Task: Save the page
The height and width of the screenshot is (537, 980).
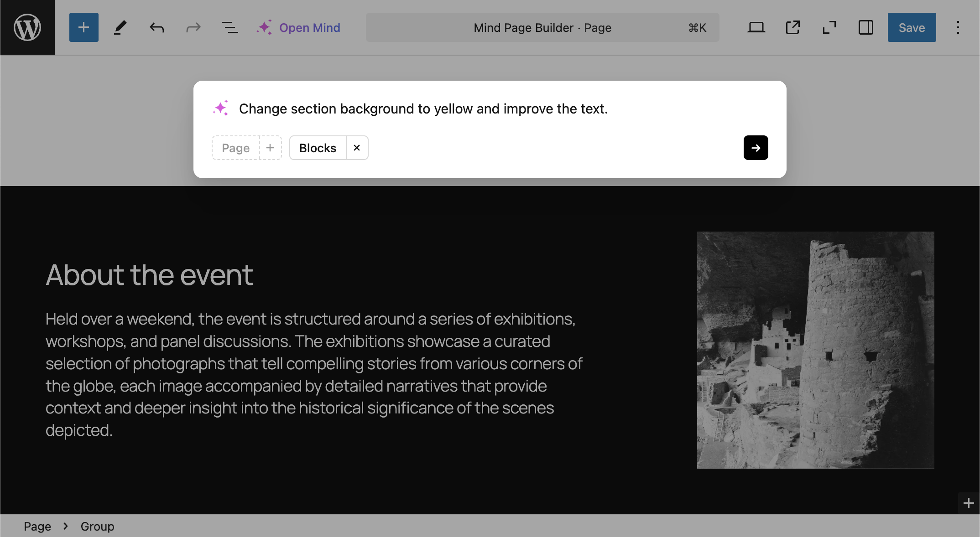Action: (912, 27)
